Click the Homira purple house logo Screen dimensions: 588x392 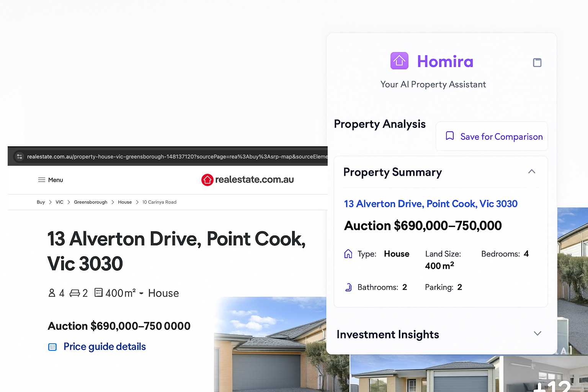tap(399, 61)
